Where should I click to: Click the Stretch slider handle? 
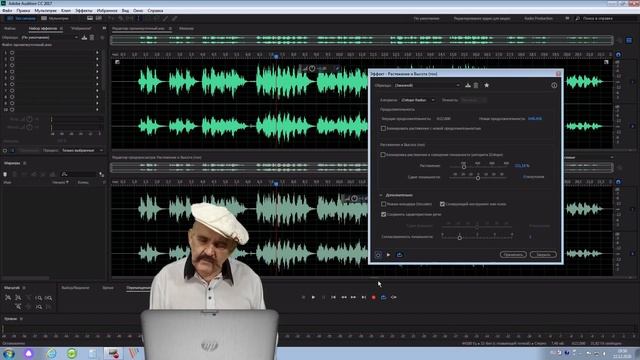click(x=464, y=167)
